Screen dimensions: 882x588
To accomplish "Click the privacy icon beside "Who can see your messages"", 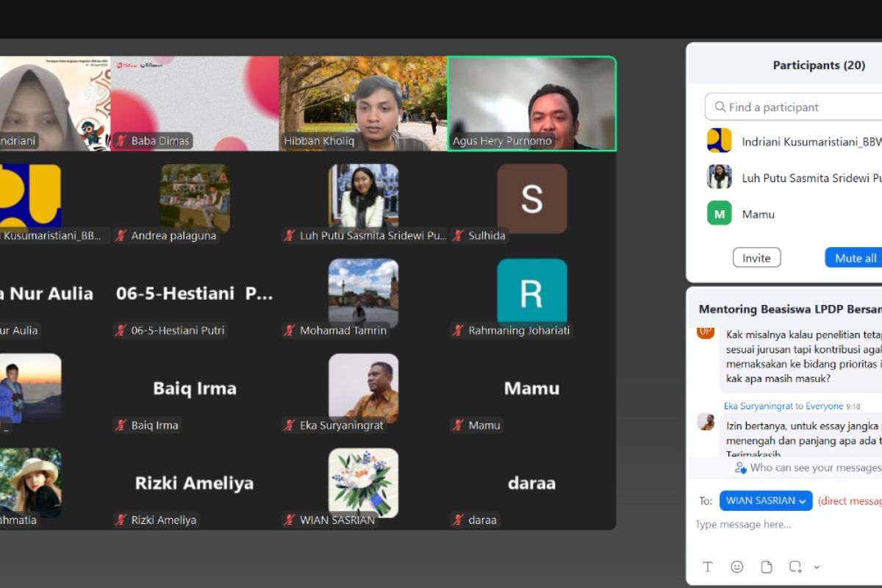I will (740, 467).
